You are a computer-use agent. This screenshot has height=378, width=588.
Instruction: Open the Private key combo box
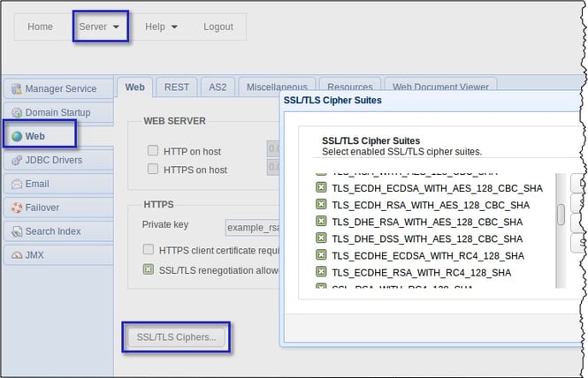(x=252, y=227)
